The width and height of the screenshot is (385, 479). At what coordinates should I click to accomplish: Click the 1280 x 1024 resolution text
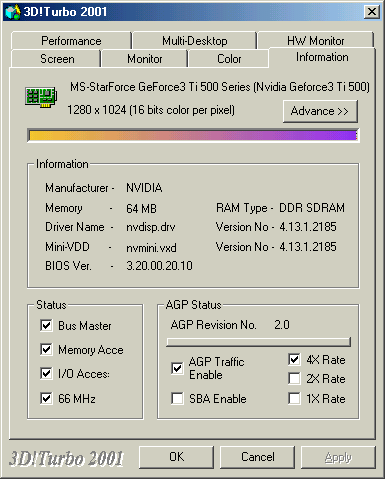[x=151, y=110]
